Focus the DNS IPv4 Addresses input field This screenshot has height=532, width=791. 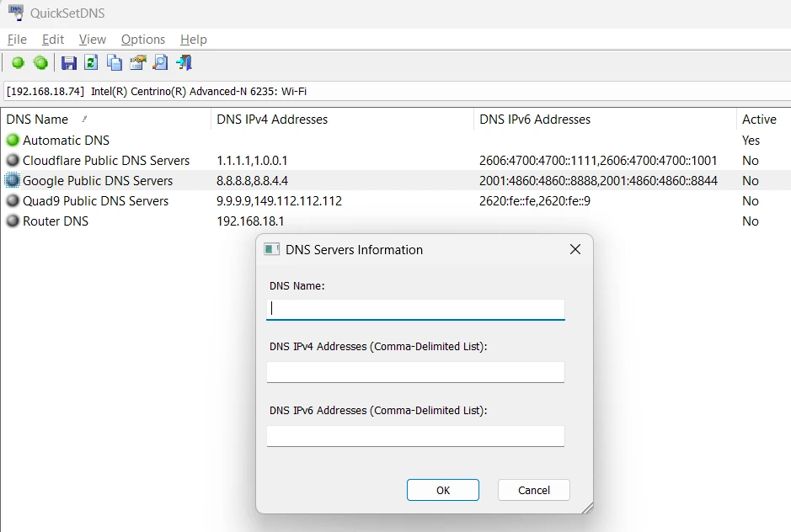point(415,372)
